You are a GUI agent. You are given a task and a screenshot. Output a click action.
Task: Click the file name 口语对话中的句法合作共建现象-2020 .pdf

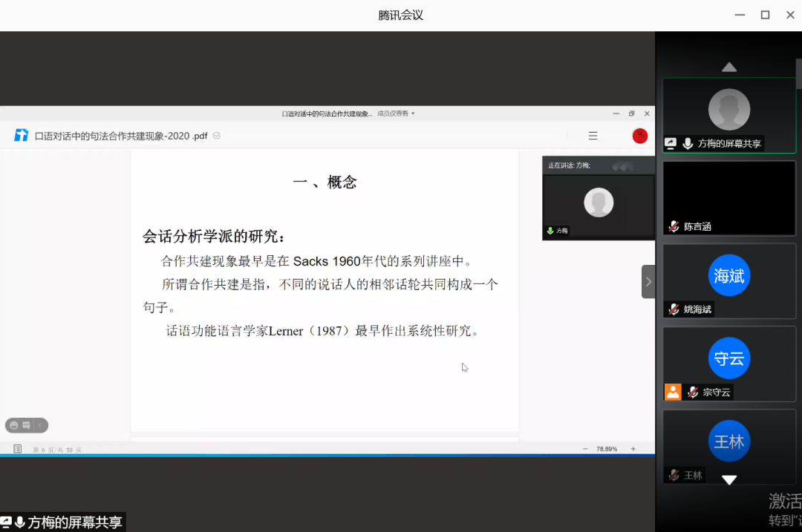click(x=121, y=136)
